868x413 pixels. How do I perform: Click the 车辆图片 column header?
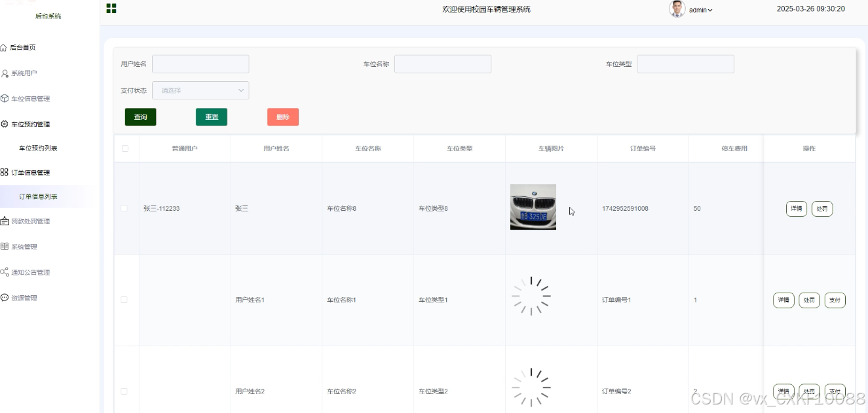[551, 149]
